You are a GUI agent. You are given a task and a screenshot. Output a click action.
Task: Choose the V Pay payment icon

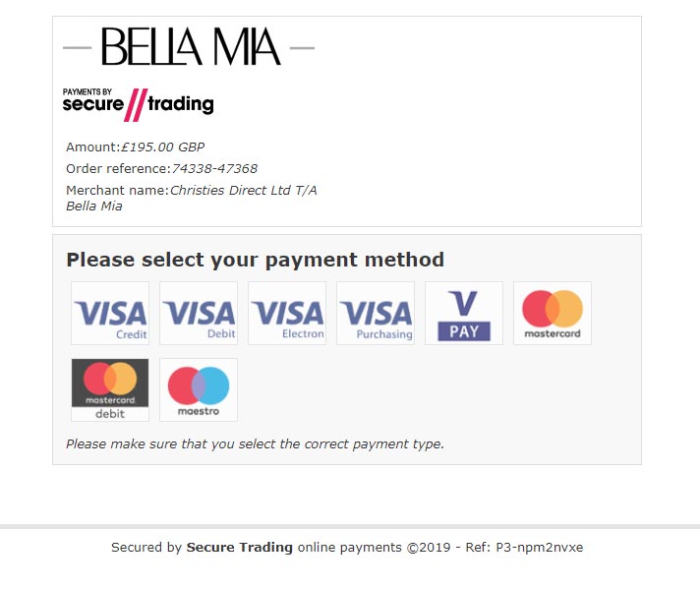464,313
